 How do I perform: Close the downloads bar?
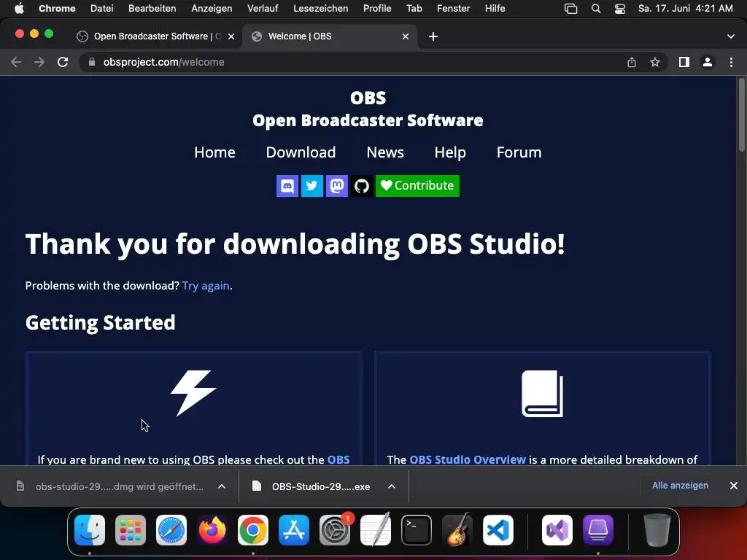(734, 485)
